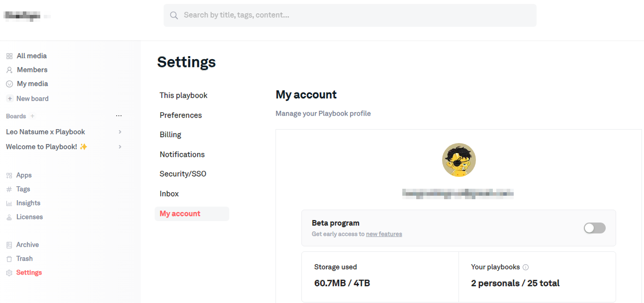Click the All media grid icon
The width and height of the screenshot is (644, 303).
(9, 56)
